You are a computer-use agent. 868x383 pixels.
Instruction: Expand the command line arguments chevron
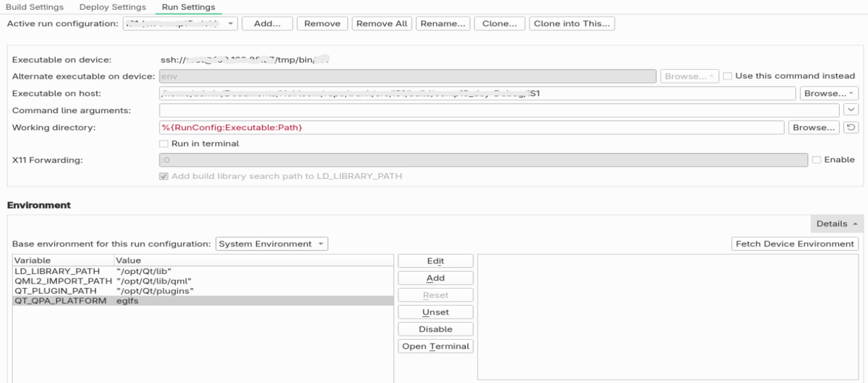point(850,110)
